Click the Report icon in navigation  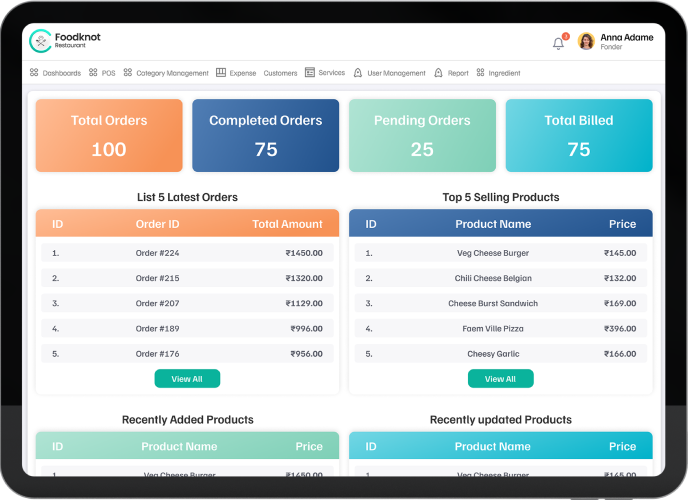tap(438, 73)
